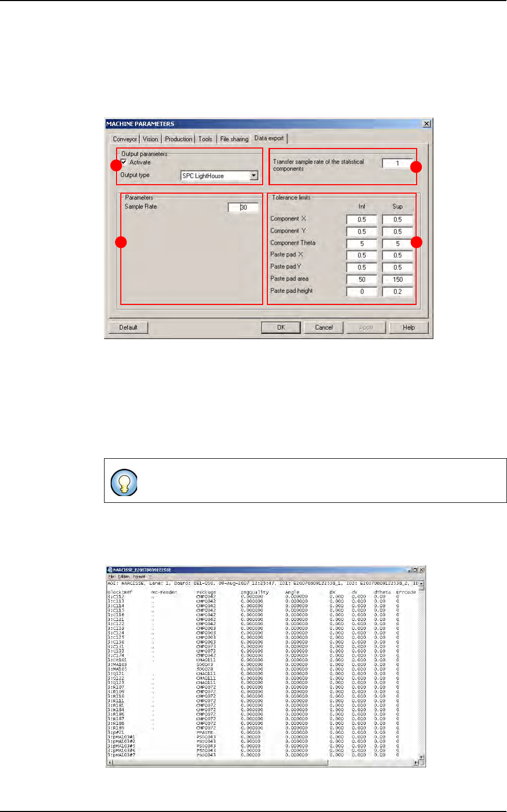Click the vertical scrollbar up arrow in NARCISSE
Viewport: 507px width, 812px height.
[x=421, y=583]
